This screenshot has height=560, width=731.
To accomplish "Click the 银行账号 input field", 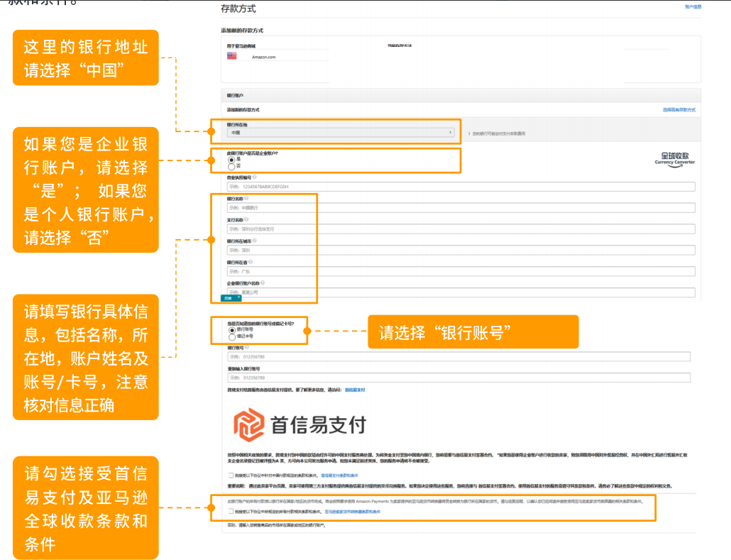I will 458,357.
